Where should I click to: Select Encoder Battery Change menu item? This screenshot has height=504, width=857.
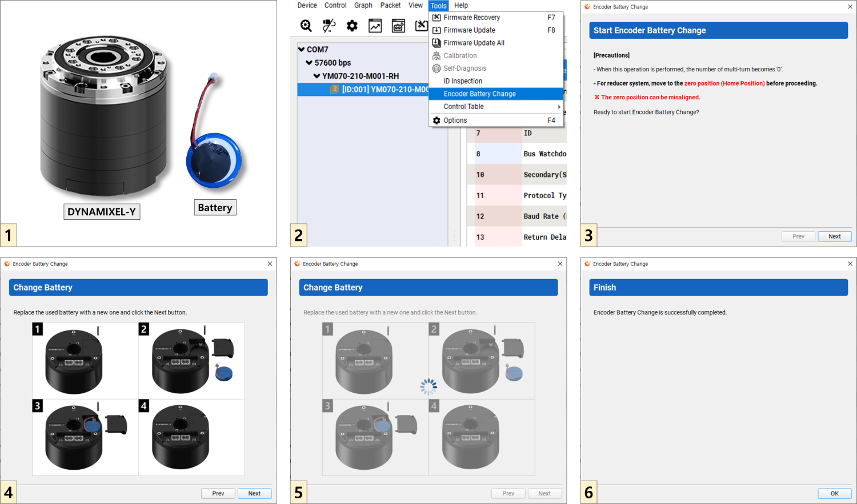tap(496, 94)
